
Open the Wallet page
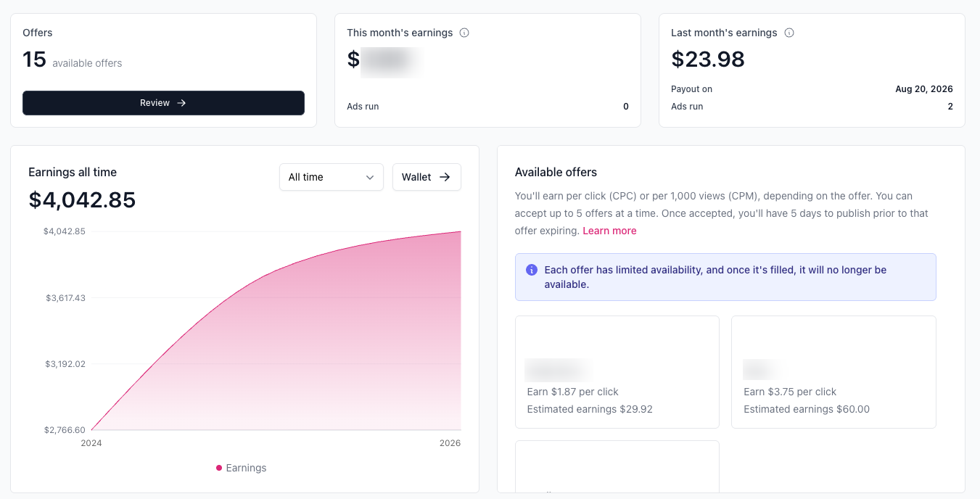point(427,177)
